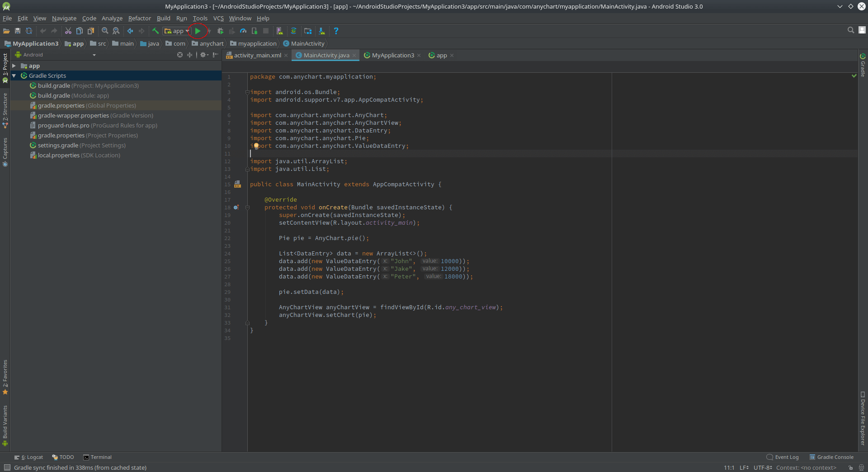Click the Redo arrow icon
Image resolution: width=868 pixels, height=472 pixels.
click(54, 31)
